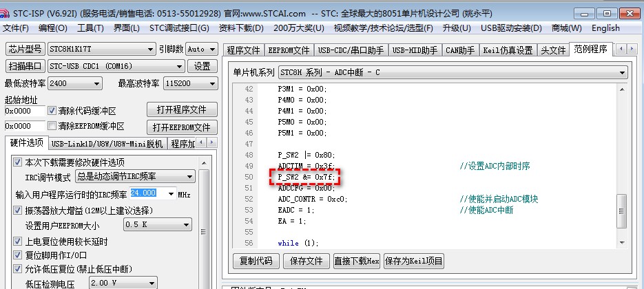Image resolution: width=644 pixels, height=289 pixels.
Task: Toggle the 清除EEPROM缓冲区 checkbox
Action: (52, 126)
